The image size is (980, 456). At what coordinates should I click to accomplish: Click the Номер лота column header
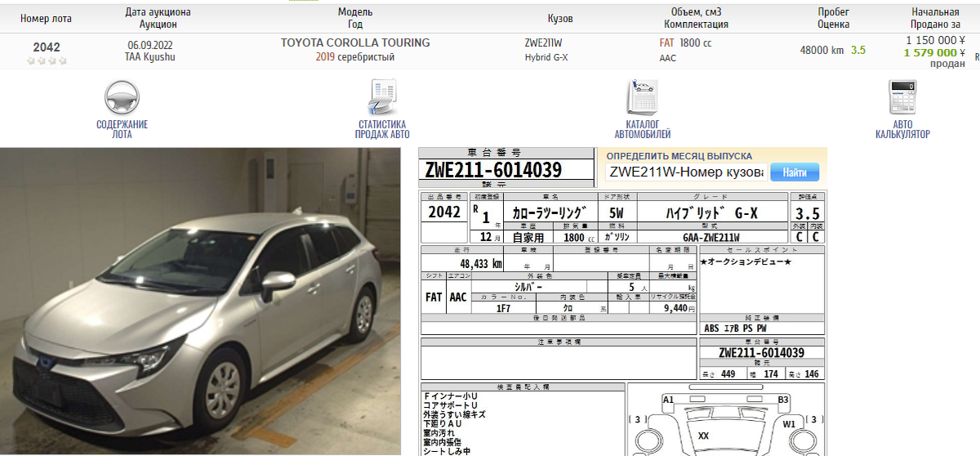[46, 18]
